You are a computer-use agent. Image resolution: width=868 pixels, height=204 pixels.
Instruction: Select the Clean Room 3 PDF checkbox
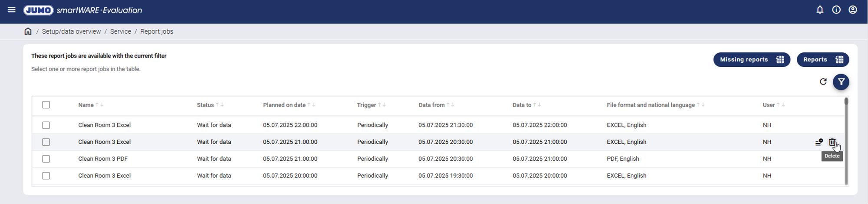pos(46,159)
